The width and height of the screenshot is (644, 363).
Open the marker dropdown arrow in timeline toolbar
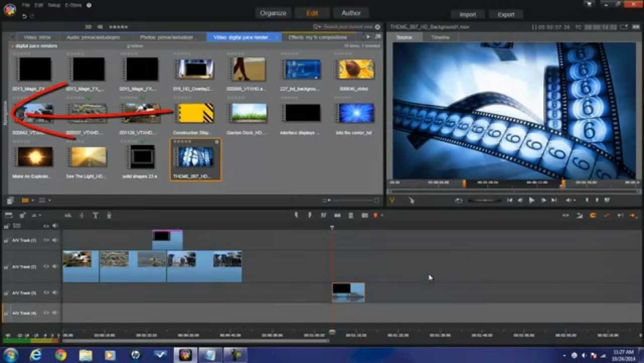pos(382,215)
